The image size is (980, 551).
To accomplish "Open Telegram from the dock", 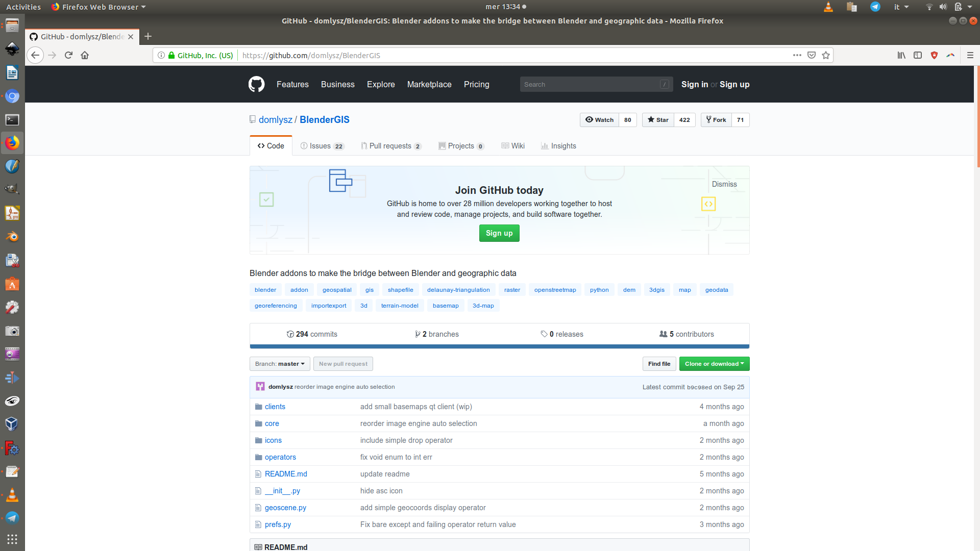I will coord(12,518).
